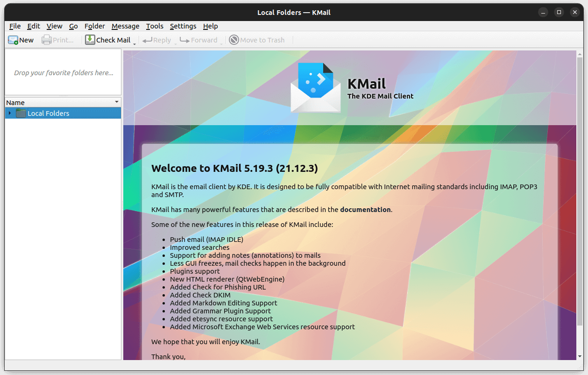Click the folder icon beside Local Folders
The height and width of the screenshot is (375, 588).
click(21, 113)
